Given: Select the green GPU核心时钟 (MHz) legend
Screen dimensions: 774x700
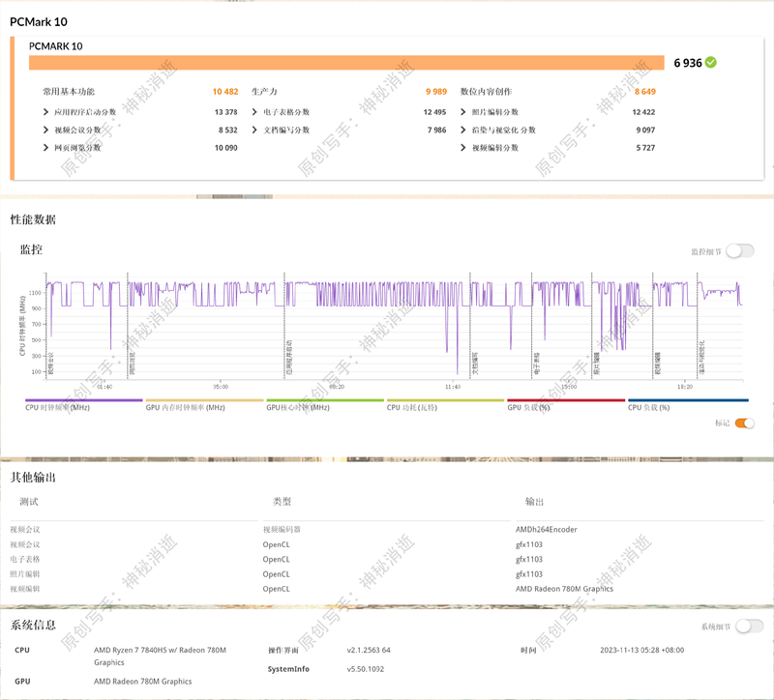Looking at the screenshot, I should [x=325, y=404].
